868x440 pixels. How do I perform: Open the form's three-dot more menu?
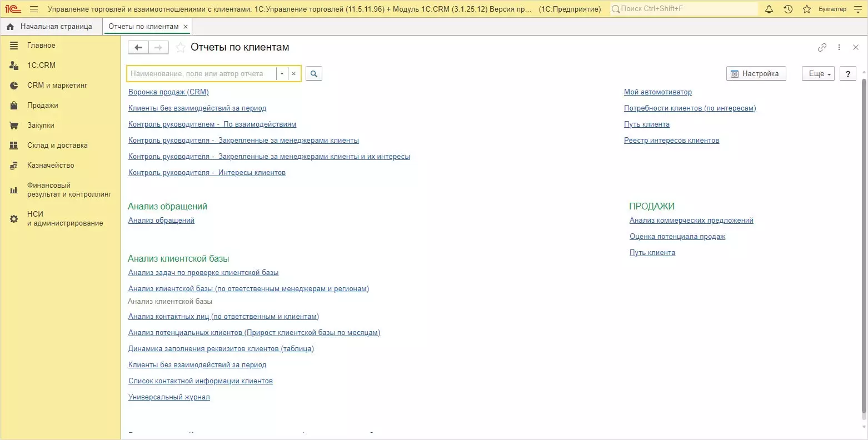click(x=839, y=48)
